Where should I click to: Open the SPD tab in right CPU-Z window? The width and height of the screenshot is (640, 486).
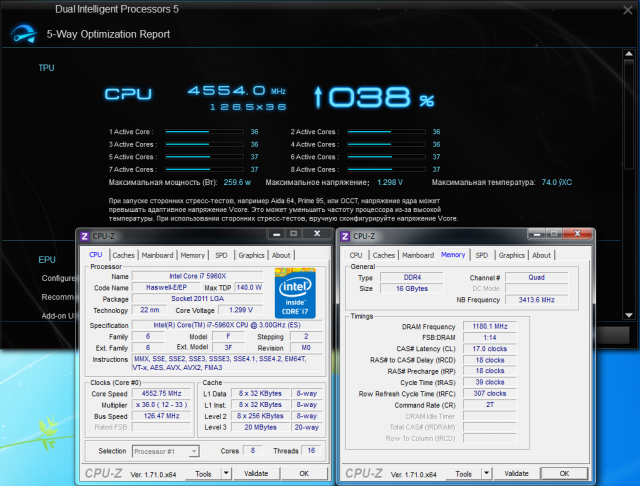(482, 255)
